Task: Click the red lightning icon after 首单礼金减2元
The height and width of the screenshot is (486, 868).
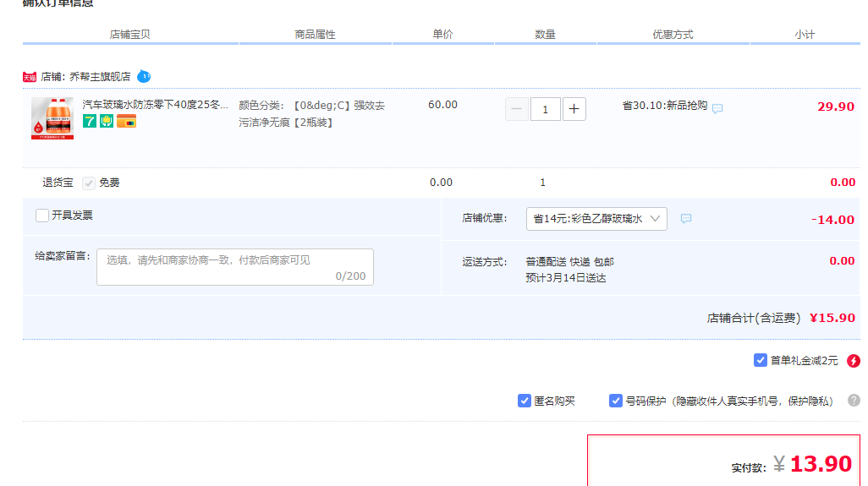Action: click(853, 361)
